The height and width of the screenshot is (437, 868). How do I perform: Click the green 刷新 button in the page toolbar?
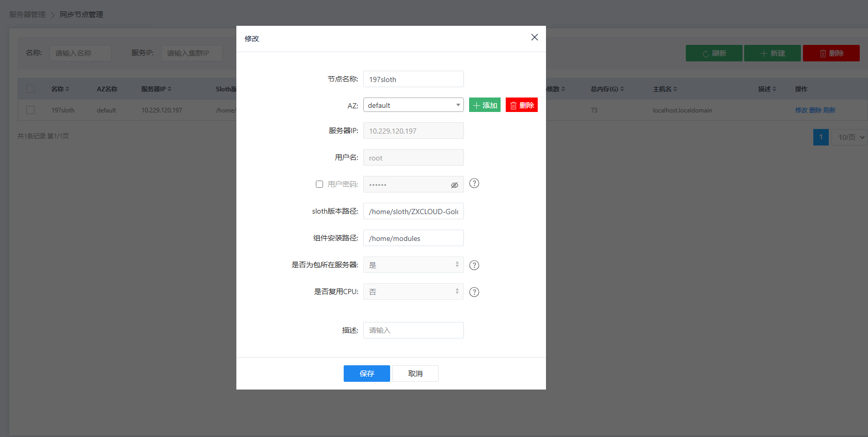coord(714,53)
